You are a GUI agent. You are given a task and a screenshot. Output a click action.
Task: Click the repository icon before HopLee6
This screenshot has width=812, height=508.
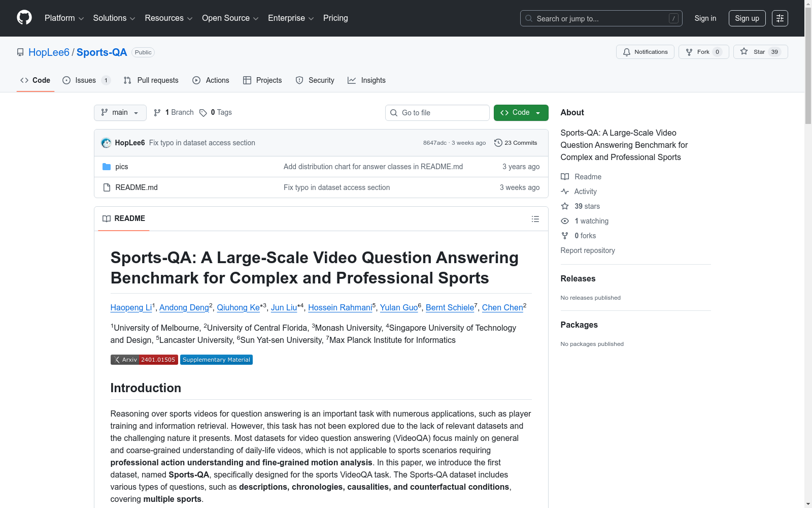(20, 52)
